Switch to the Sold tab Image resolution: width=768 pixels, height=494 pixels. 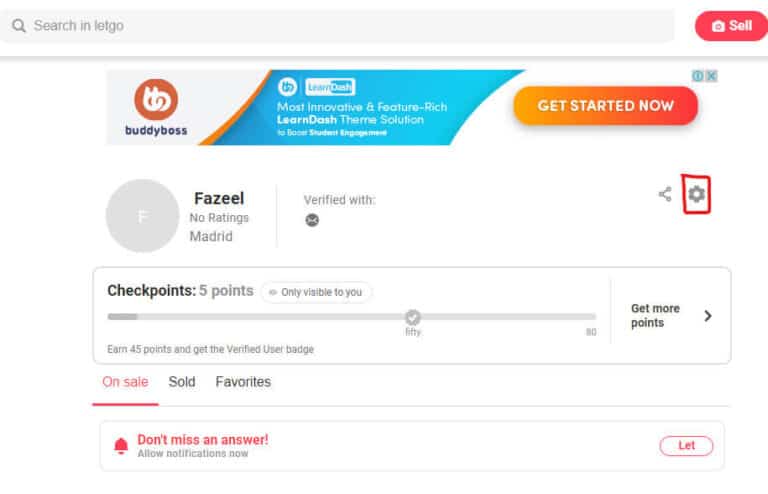click(x=182, y=382)
